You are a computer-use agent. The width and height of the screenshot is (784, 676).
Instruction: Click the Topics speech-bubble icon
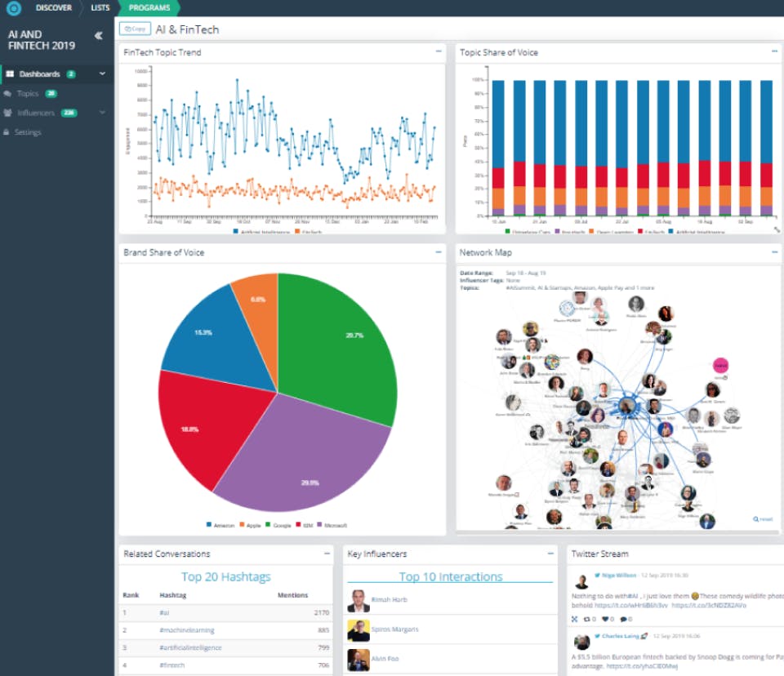click(x=7, y=94)
